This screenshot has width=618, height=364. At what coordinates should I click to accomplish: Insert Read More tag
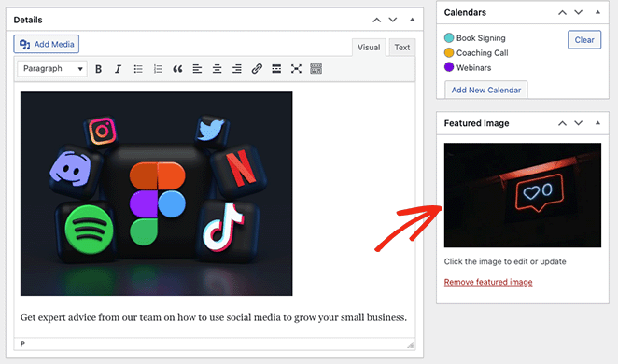[x=276, y=69]
